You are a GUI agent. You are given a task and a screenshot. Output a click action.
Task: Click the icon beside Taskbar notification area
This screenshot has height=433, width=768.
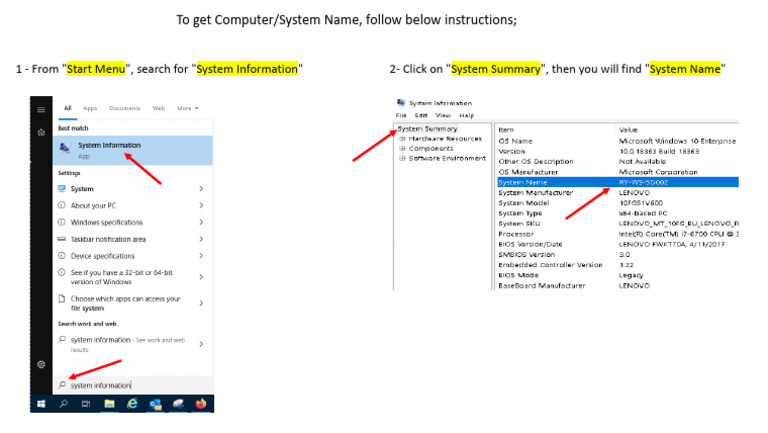coord(62,239)
